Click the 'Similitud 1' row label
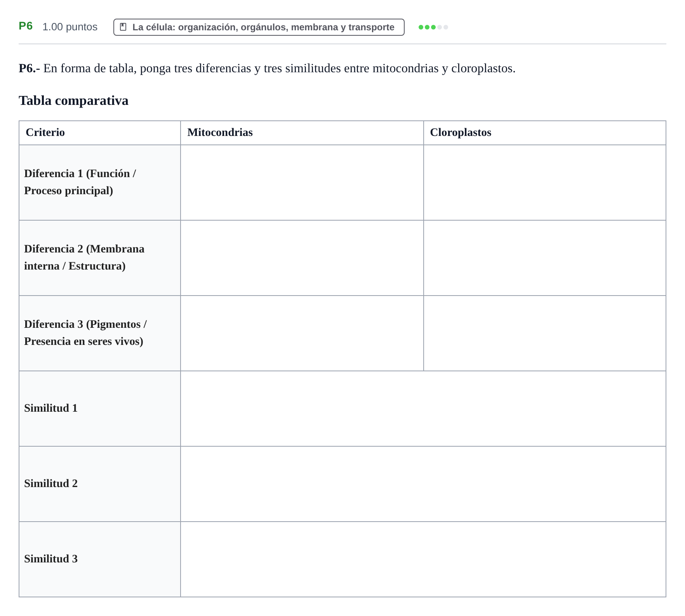Image resolution: width=685 pixels, height=616 pixels. coord(51,408)
